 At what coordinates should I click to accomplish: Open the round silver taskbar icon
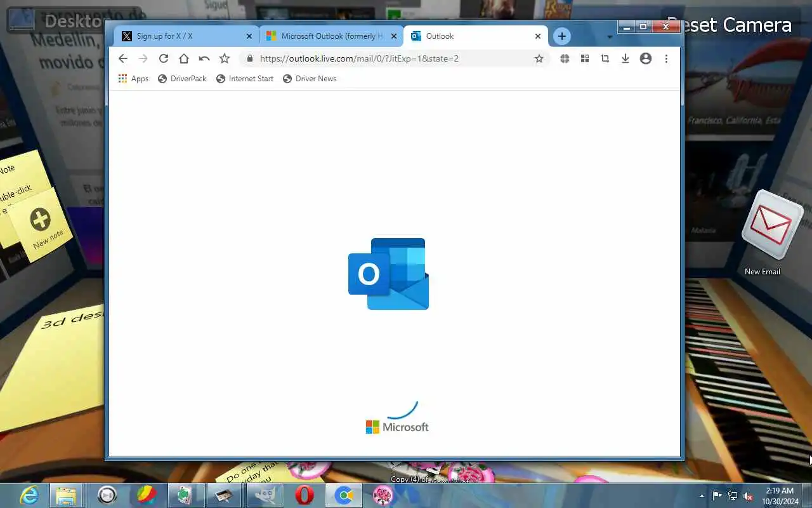(x=107, y=495)
